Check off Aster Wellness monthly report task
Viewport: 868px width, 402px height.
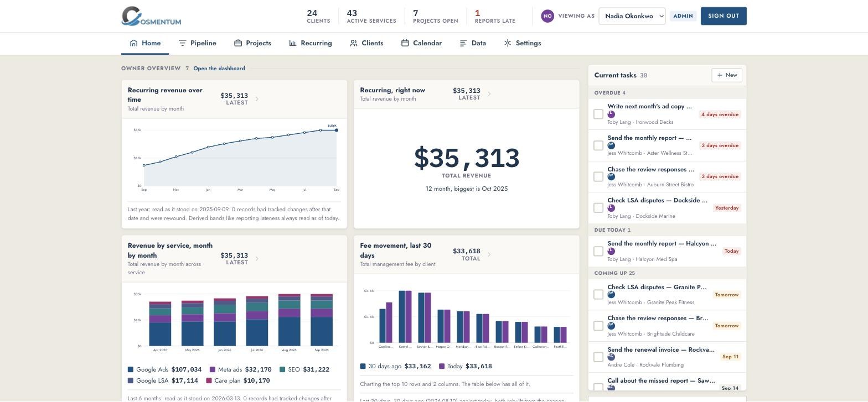(x=598, y=145)
